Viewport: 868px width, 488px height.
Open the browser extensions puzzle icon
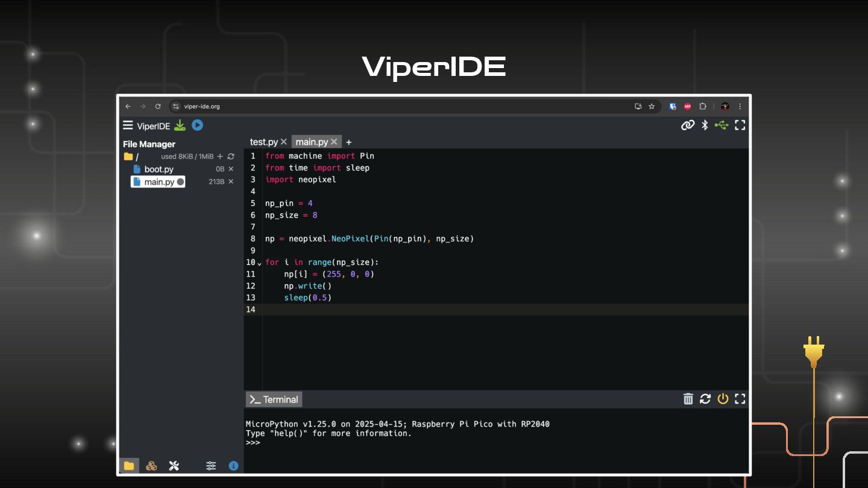pyautogui.click(x=703, y=107)
